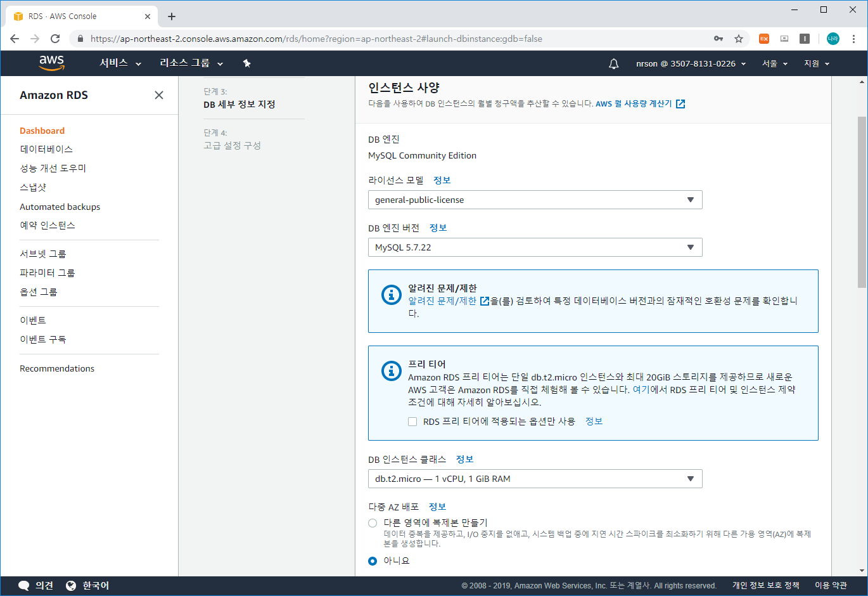The height and width of the screenshot is (596, 868).
Task: Open the notifications bell icon
Action: point(613,63)
